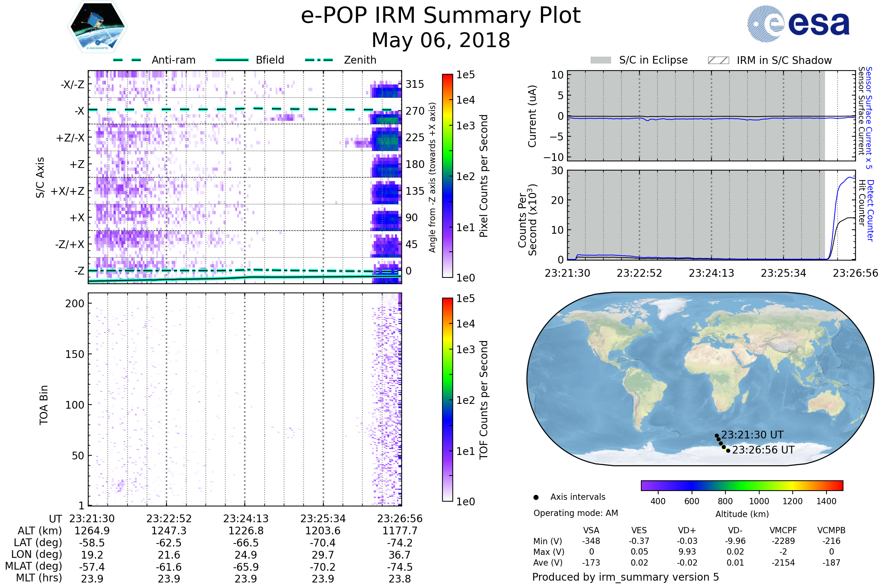
Task: Click the TOF Counts per Second colorbar
Action: pyautogui.click(x=447, y=399)
